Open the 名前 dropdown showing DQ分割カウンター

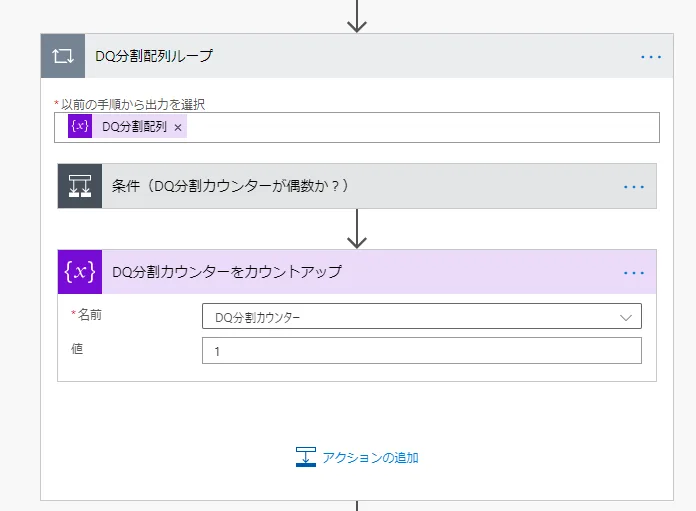(422, 316)
